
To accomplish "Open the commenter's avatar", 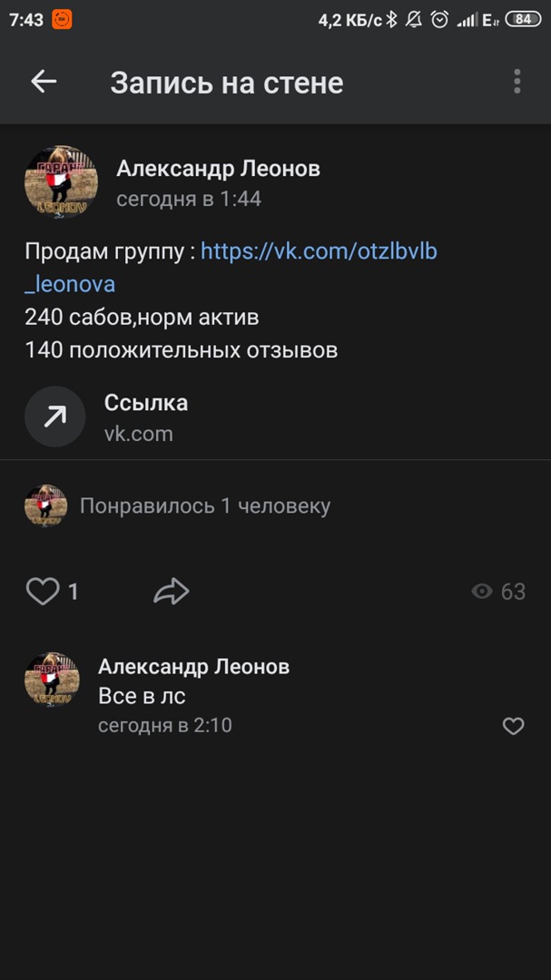I will 52,679.
